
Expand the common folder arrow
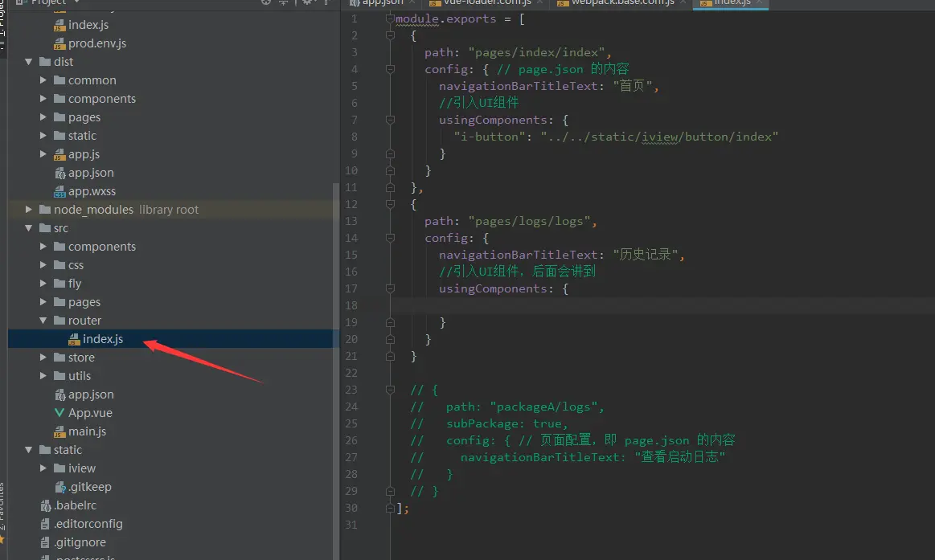point(43,80)
